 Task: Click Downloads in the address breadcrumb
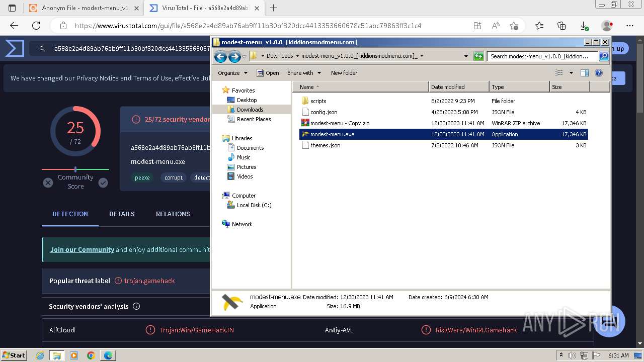280,56
